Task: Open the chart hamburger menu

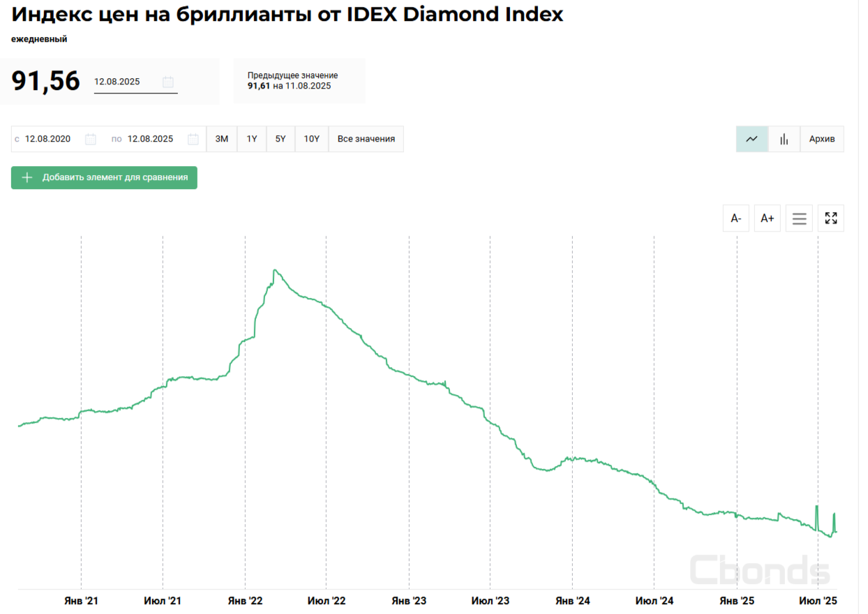Action: (x=799, y=218)
